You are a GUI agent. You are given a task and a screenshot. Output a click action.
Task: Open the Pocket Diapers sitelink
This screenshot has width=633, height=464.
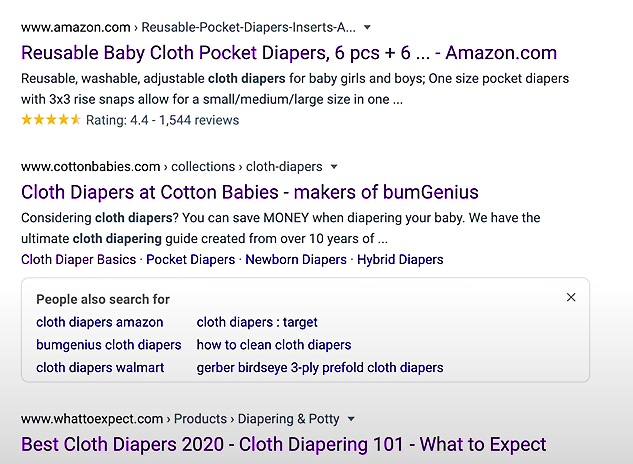coord(191,260)
